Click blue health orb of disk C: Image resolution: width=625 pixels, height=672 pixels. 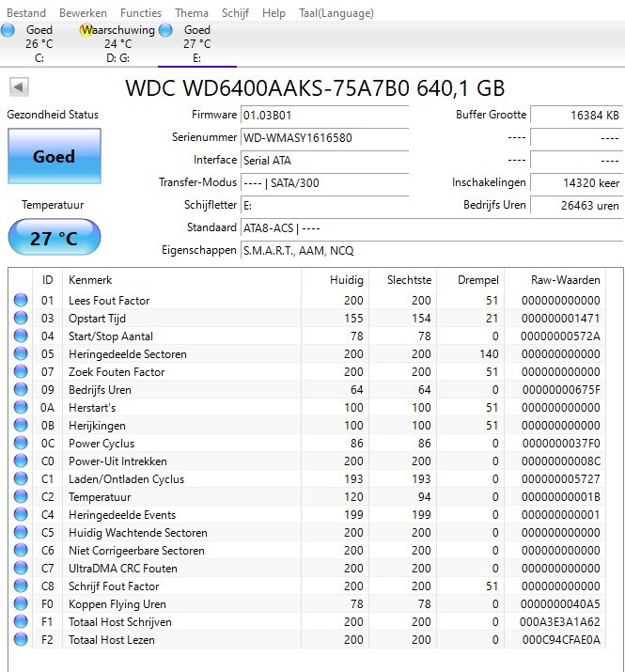click(8, 30)
